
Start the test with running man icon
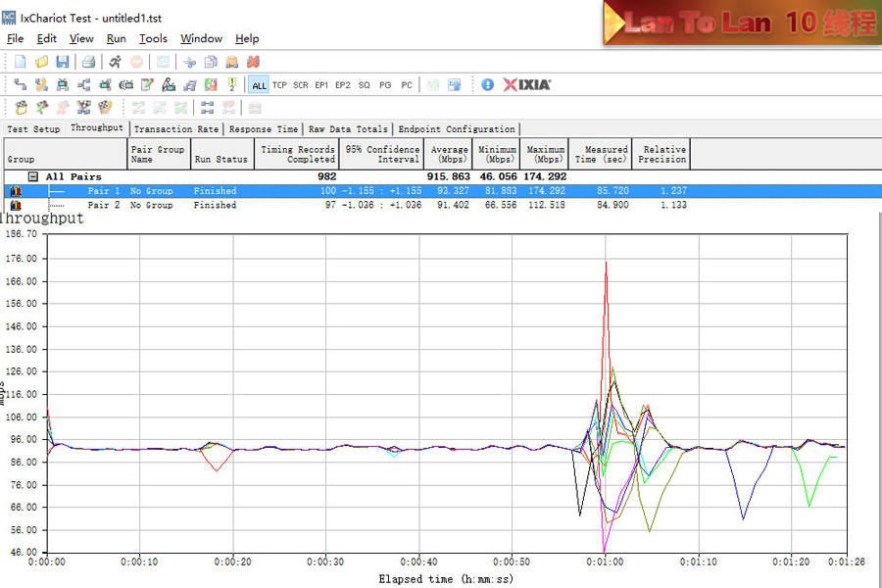point(115,62)
